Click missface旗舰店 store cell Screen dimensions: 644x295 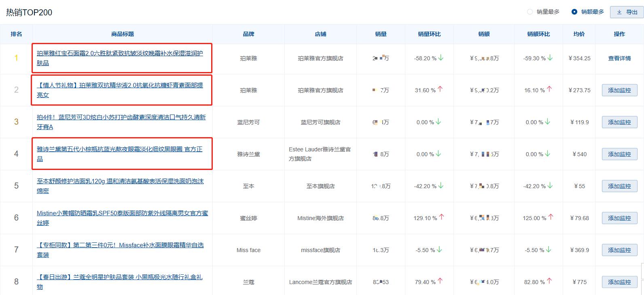click(320, 250)
